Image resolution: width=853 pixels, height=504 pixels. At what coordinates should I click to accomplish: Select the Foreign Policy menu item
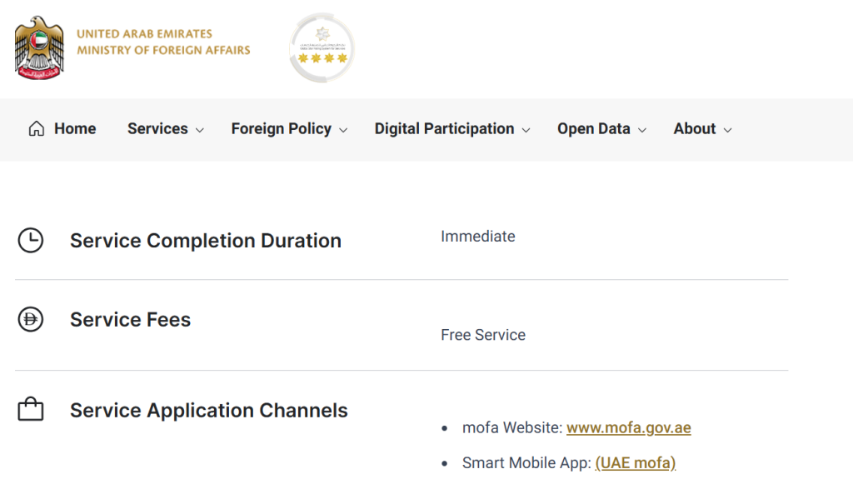(282, 129)
